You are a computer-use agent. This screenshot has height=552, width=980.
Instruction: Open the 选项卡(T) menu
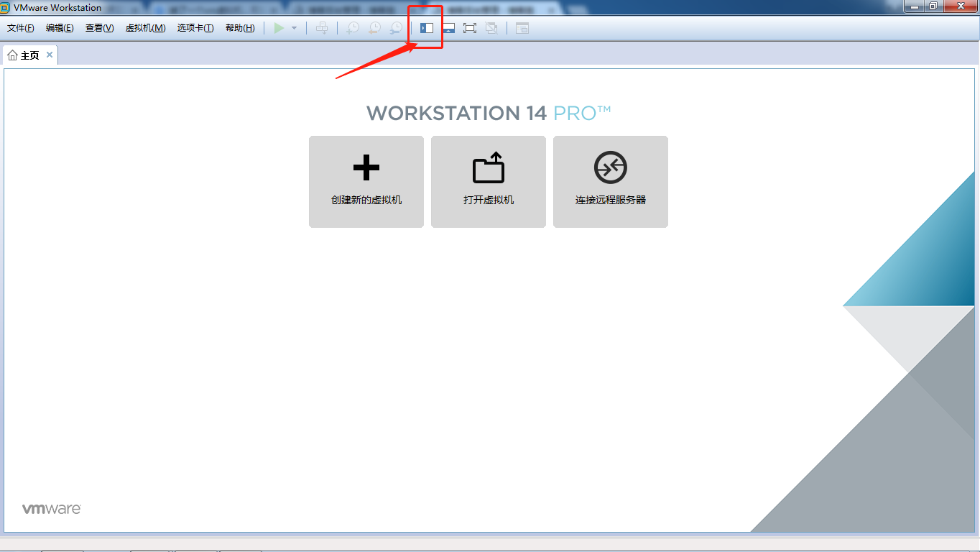click(x=195, y=28)
